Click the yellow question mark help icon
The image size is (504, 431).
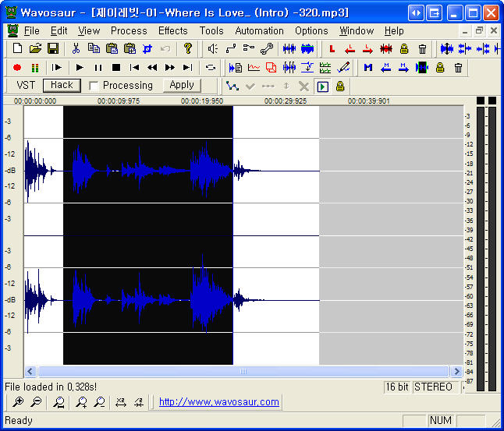point(187,48)
